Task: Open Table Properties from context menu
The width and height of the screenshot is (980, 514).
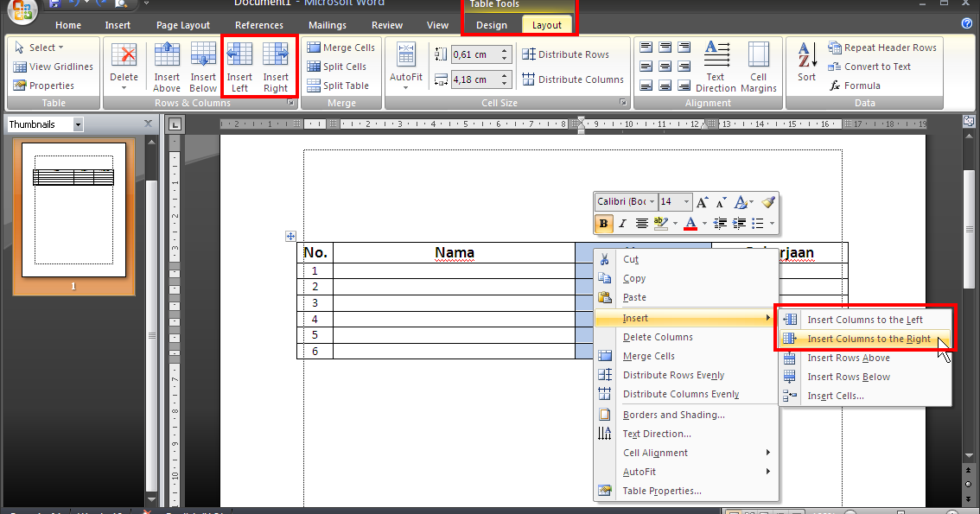Action: (x=686, y=491)
